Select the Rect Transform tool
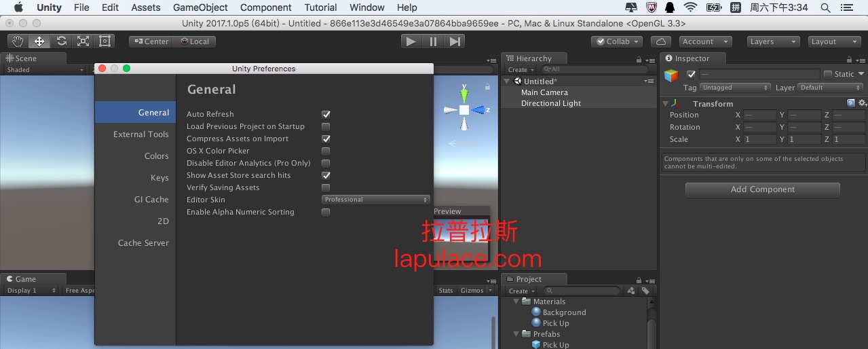The image size is (868, 349). coord(105,41)
